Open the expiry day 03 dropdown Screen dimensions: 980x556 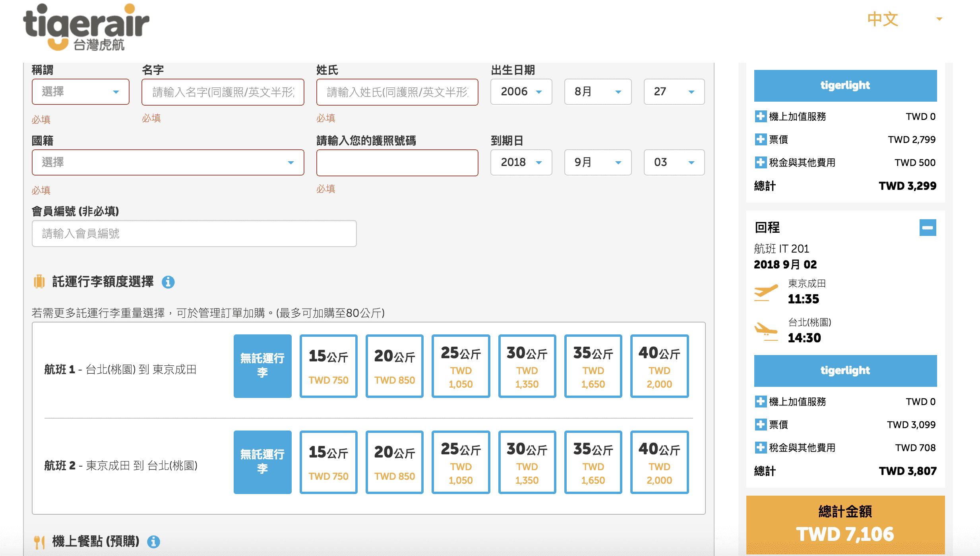[674, 162]
